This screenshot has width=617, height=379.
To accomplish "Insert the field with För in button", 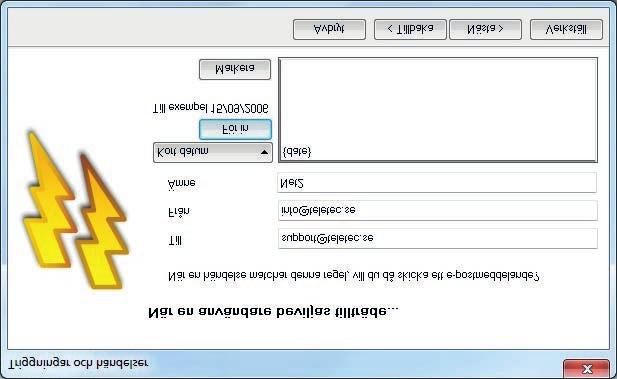I will [x=235, y=129].
